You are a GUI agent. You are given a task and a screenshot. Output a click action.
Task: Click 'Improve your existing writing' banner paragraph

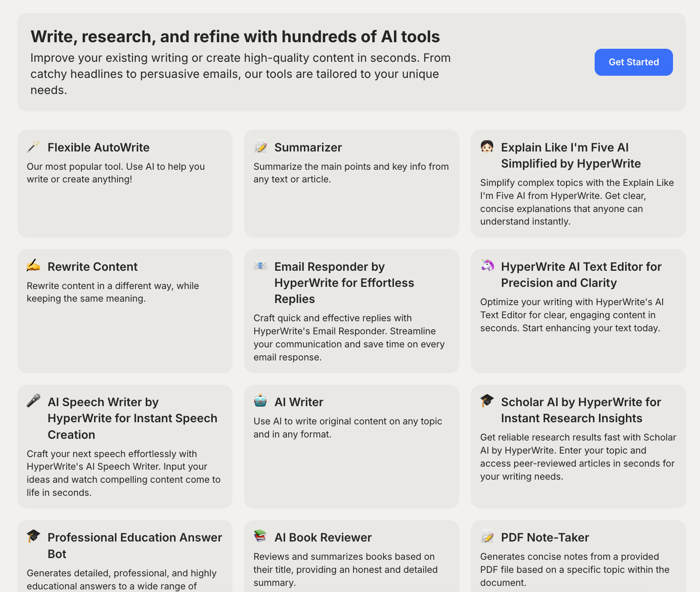point(241,74)
